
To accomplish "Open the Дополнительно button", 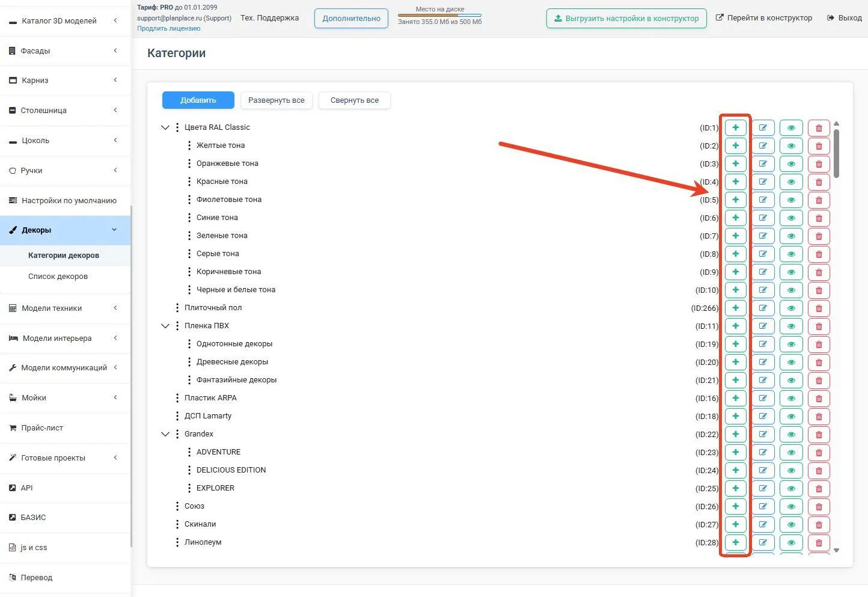I will point(351,18).
